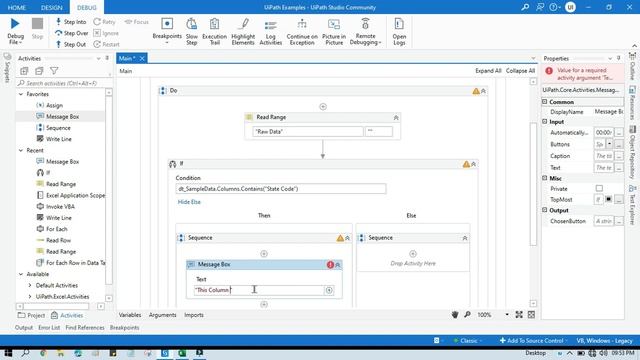This screenshot has height=360, width=640.
Task: Switch to Project panel tab
Action: [x=31, y=316]
